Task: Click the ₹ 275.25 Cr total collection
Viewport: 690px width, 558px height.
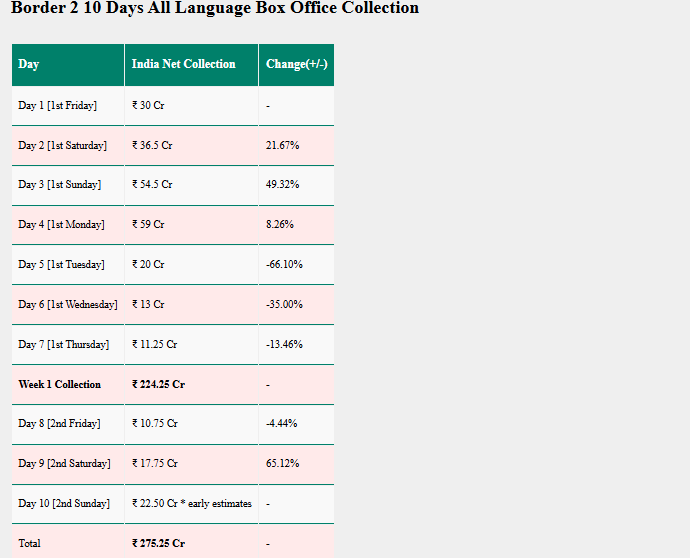Action: 158,543
